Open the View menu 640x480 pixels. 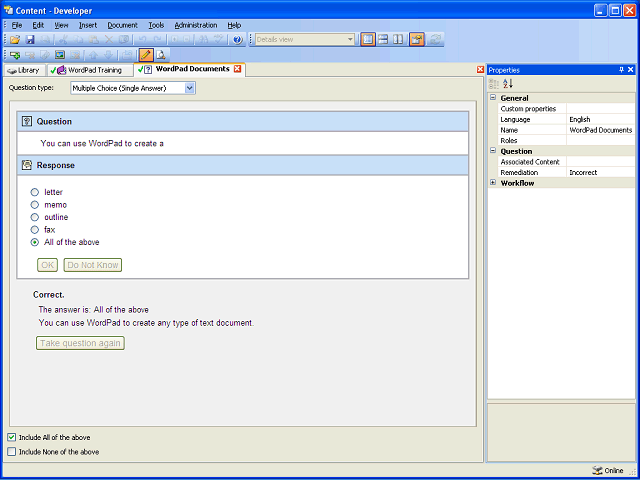[61, 25]
